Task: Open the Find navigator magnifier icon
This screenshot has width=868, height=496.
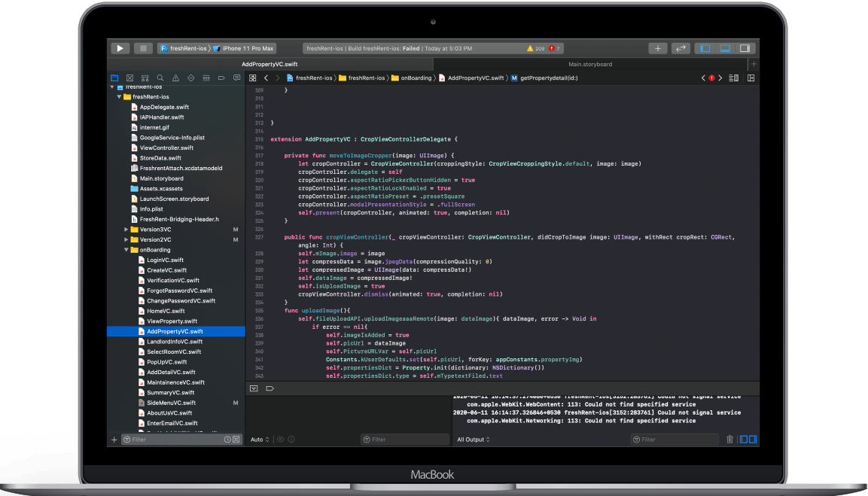Action: pyautogui.click(x=160, y=78)
